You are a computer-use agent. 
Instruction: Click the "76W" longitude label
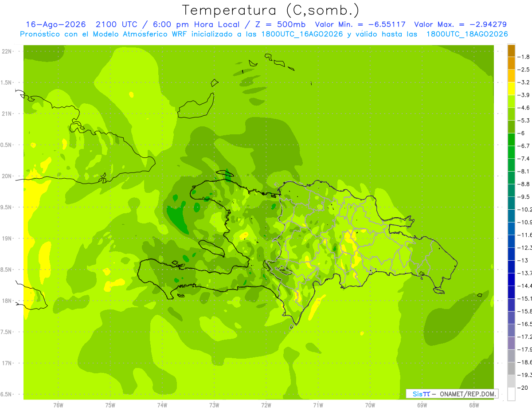coord(58,405)
